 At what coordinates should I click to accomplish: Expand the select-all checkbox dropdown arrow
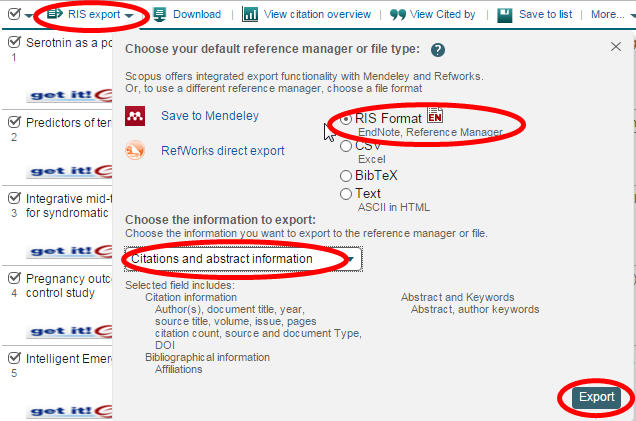[28, 16]
